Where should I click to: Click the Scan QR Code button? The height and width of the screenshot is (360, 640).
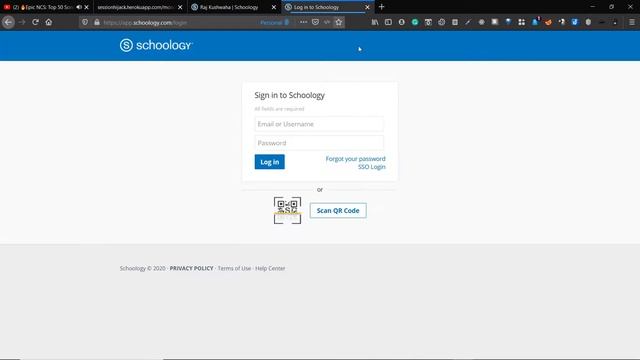tap(338, 210)
